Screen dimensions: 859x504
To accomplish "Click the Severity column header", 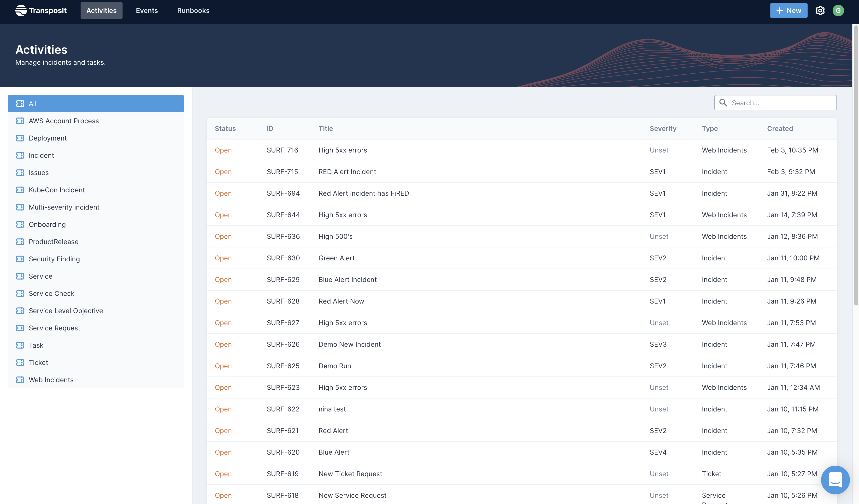I will (x=663, y=129).
